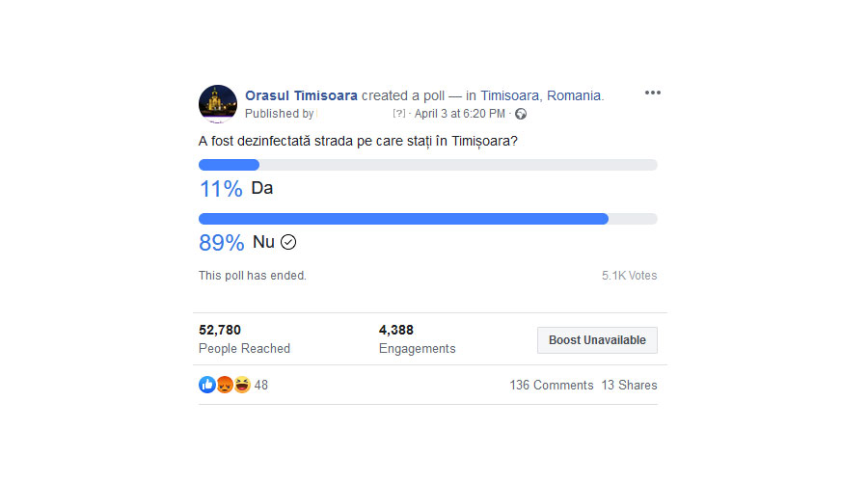Image resolution: width=868 pixels, height=482 pixels.
Task: Select the 'Da' poll option
Action: pos(262,188)
